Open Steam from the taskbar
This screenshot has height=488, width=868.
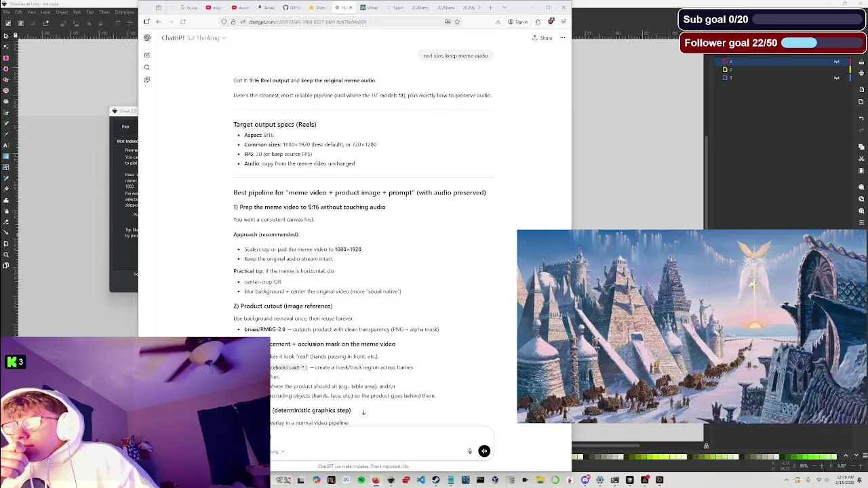click(435, 481)
